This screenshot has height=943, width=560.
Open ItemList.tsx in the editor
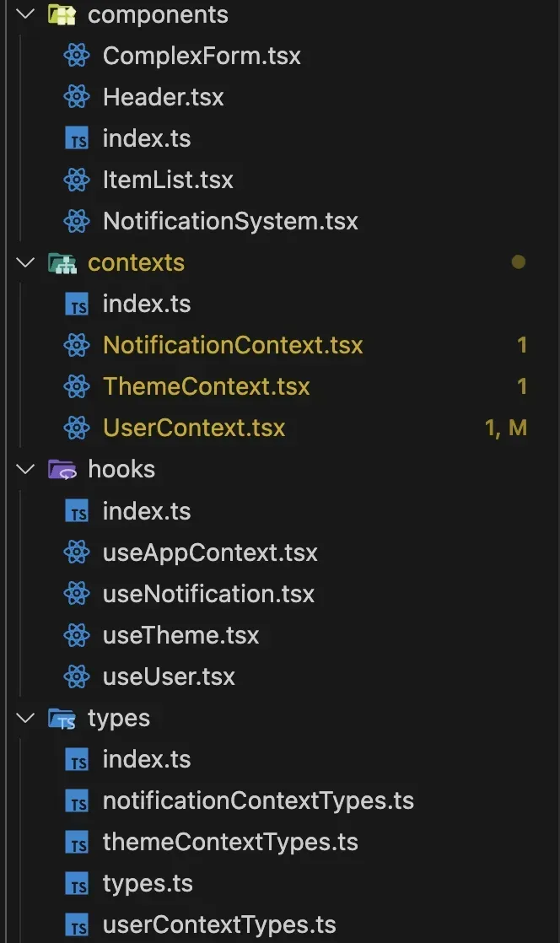[x=168, y=181]
